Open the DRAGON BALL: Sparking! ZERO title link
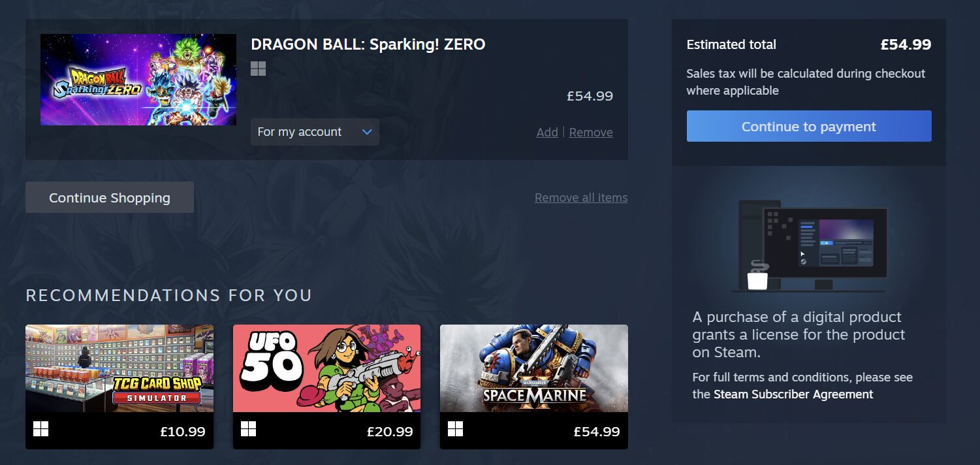980x465 pixels. [368, 44]
